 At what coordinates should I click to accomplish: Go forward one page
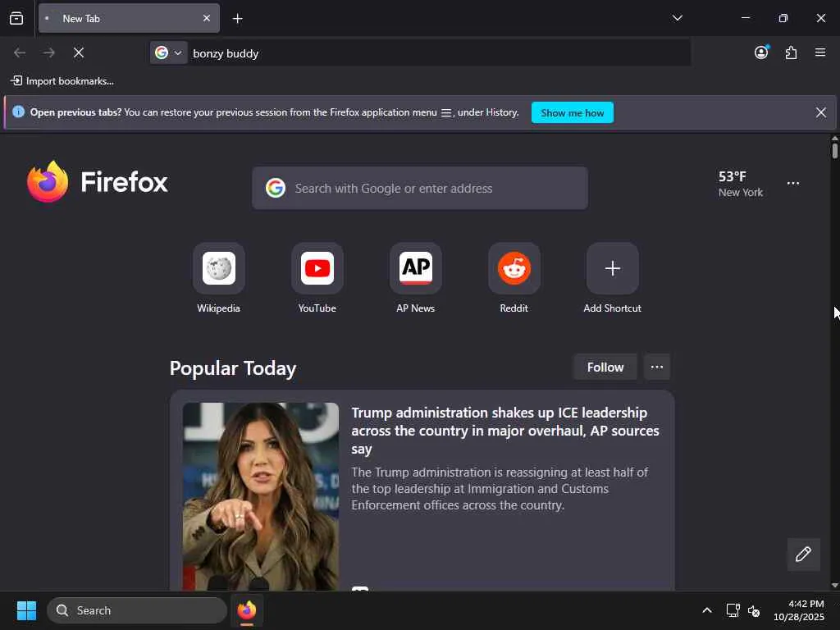click(x=49, y=52)
